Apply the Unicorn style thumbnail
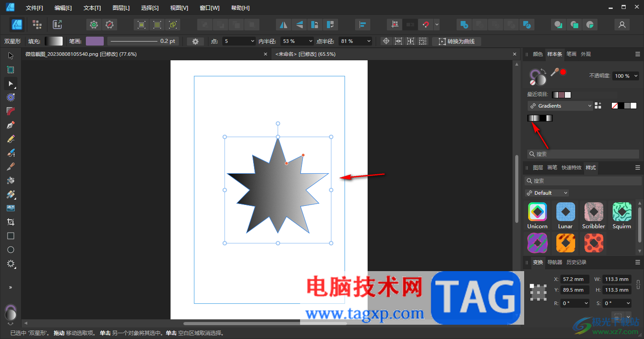This screenshot has width=644, height=339. (x=537, y=212)
